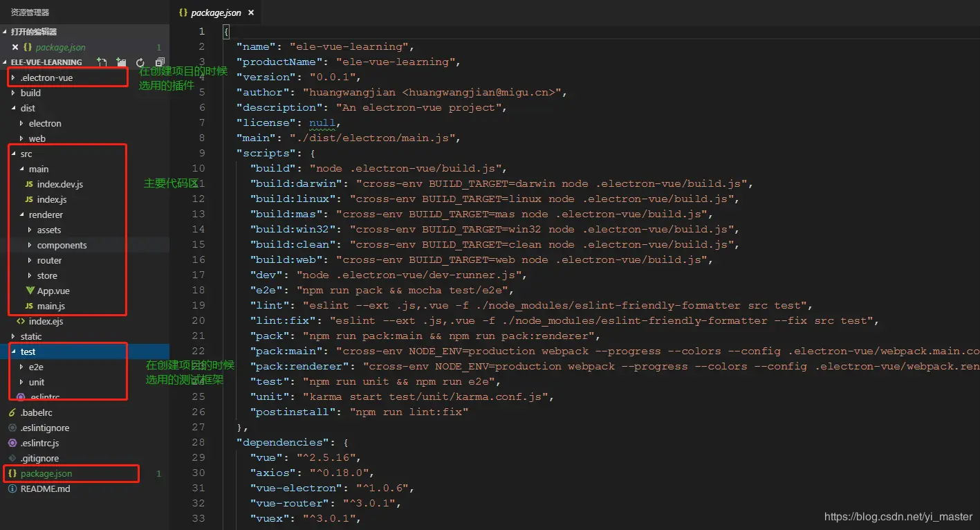Refresh the explorer file tree
980x530 pixels.
pos(140,62)
